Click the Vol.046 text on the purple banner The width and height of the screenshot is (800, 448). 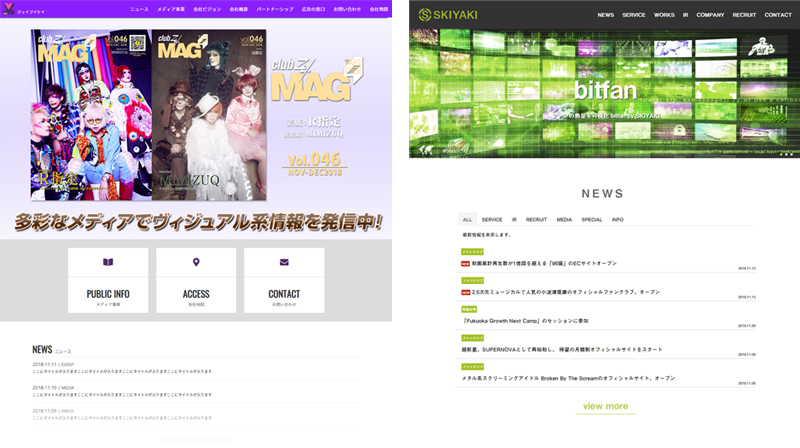click(314, 159)
